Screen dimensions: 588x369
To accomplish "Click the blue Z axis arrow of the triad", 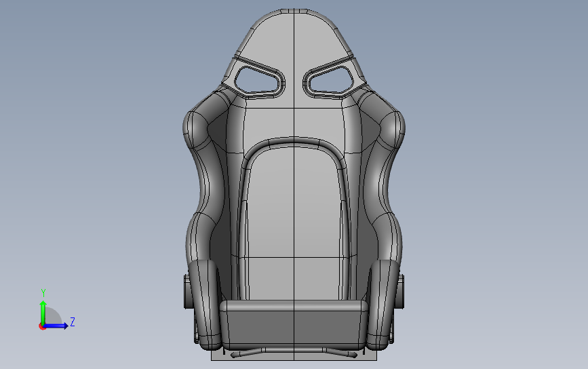I will click(x=56, y=326).
